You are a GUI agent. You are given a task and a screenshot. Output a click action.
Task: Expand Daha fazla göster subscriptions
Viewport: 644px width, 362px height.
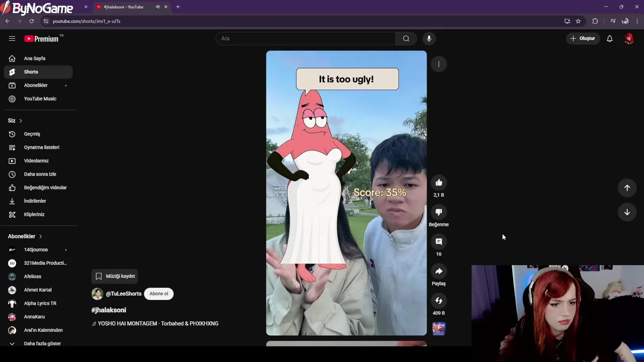coord(38,343)
